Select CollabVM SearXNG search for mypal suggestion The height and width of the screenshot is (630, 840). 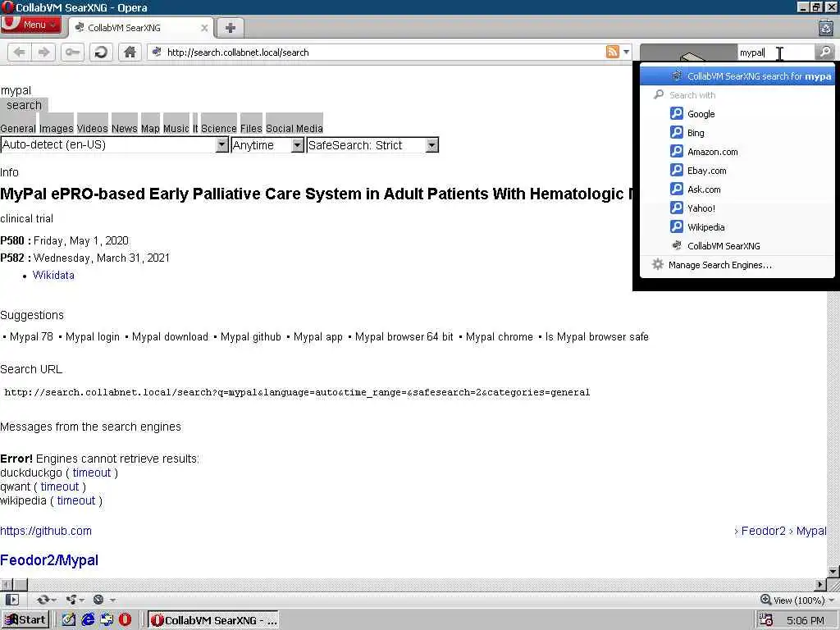tap(737, 76)
